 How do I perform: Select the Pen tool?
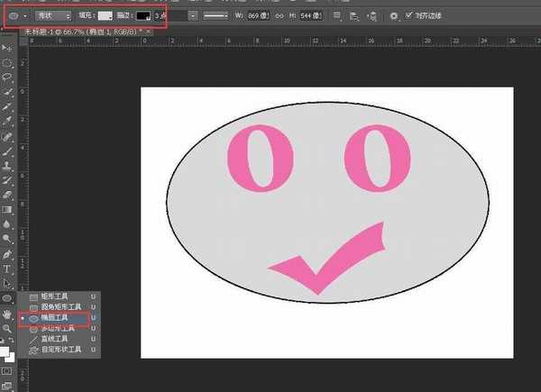(7, 253)
